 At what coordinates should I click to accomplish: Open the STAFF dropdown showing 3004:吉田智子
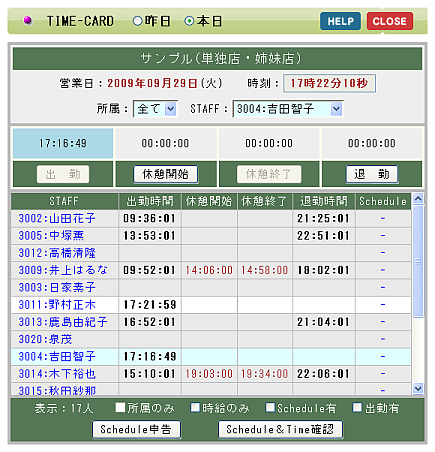288,109
